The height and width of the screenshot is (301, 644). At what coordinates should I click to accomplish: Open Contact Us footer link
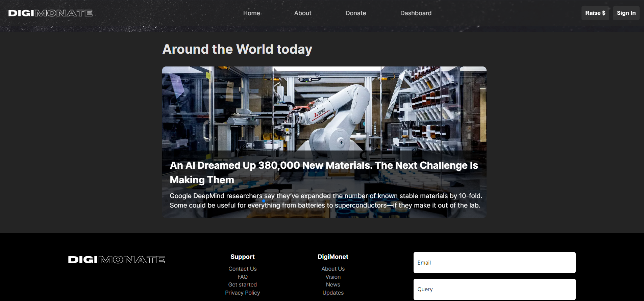[x=243, y=269]
